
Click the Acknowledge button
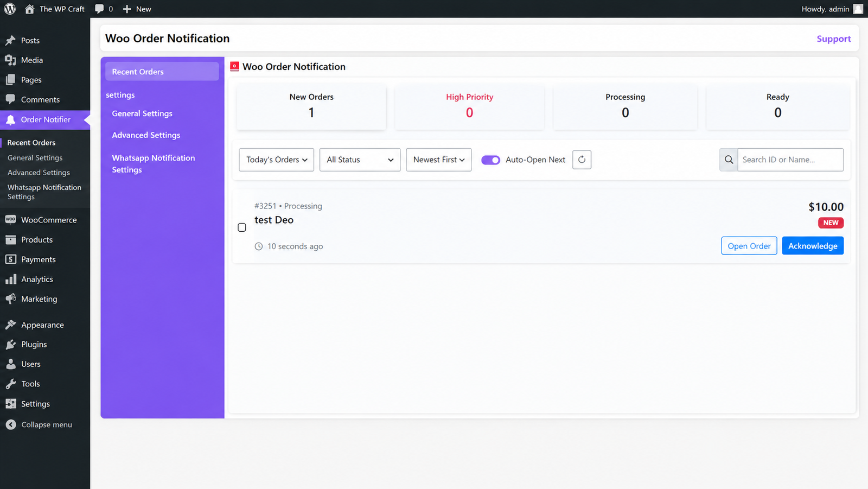coord(813,246)
